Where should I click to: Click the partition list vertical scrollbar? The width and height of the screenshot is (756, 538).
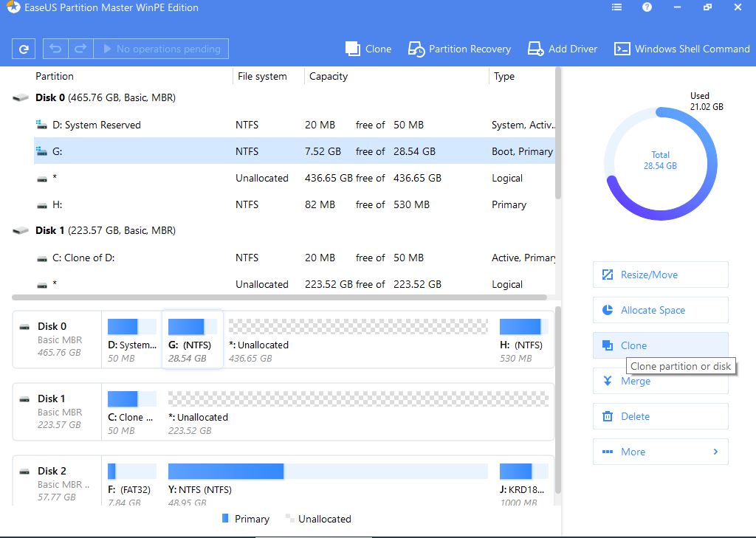tap(558, 133)
